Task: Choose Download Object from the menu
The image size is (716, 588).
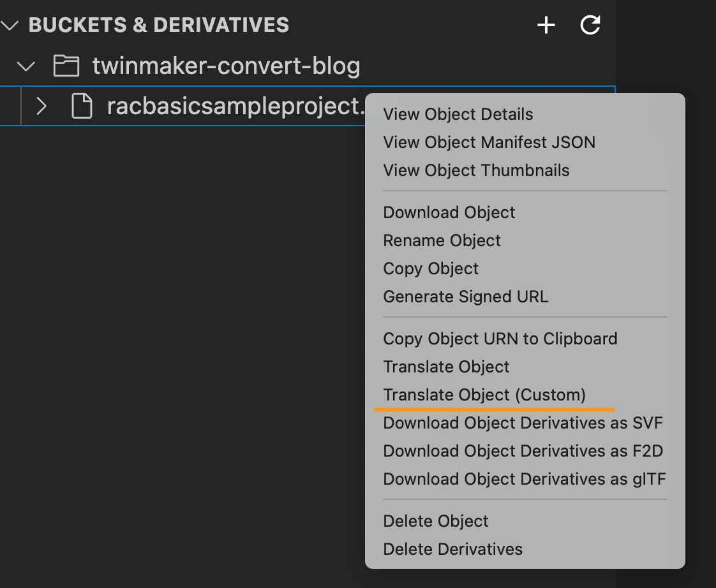Action: point(449,212)
